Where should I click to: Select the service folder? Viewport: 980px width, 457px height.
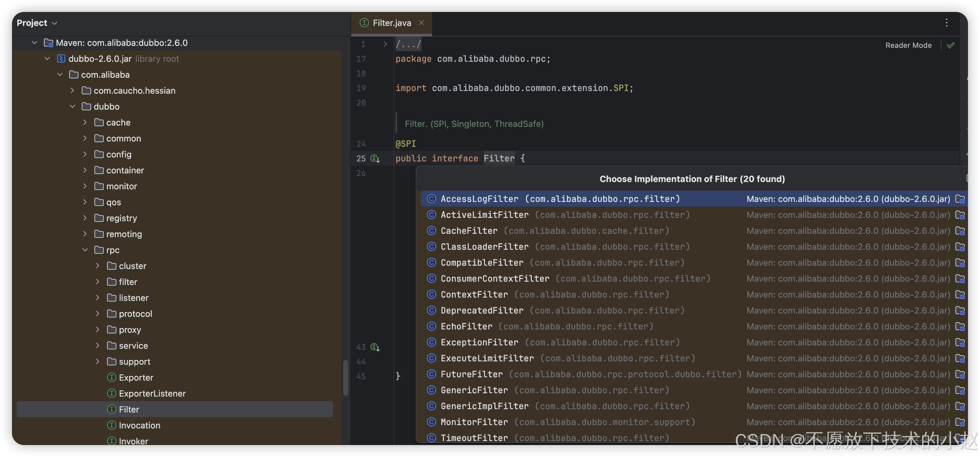(128, 346)
